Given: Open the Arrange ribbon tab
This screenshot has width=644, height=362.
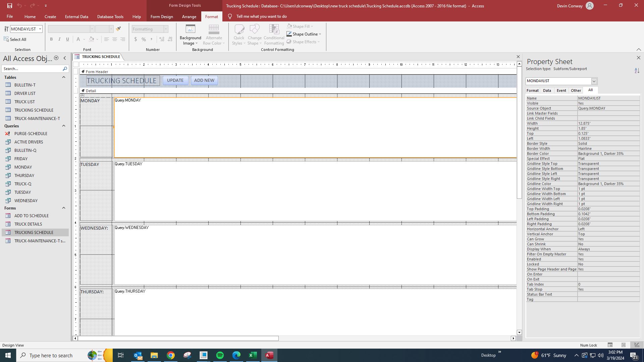Looking at the screenshot, I should (x=189, y=16).
